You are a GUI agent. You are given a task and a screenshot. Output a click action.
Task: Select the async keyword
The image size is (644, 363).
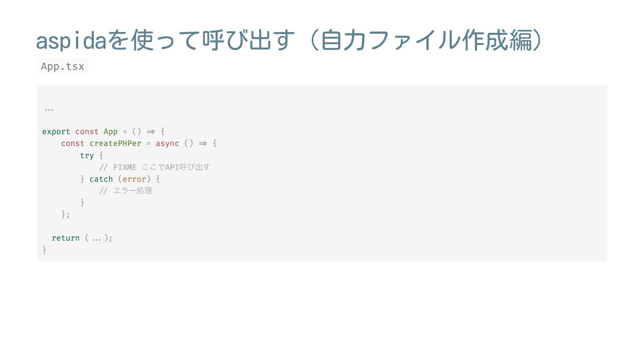click(x=167, y=144)
